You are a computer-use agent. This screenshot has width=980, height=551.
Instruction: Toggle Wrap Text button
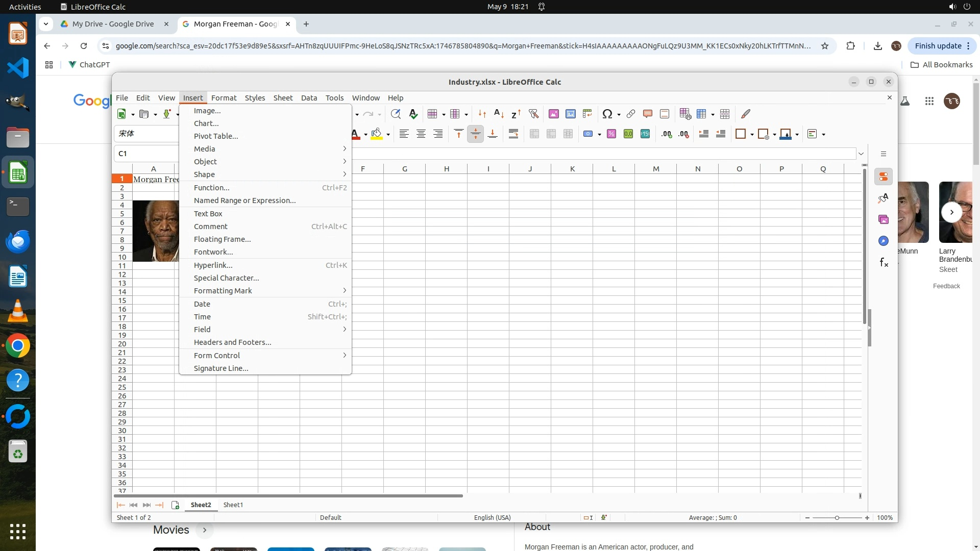point(513,134)
